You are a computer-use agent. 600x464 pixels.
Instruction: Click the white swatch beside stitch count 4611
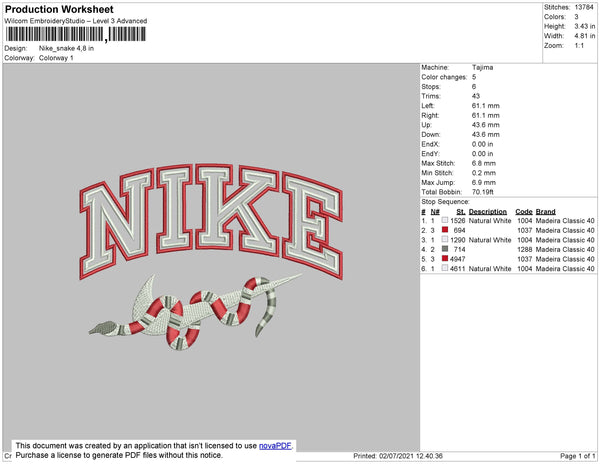[445, 268]
